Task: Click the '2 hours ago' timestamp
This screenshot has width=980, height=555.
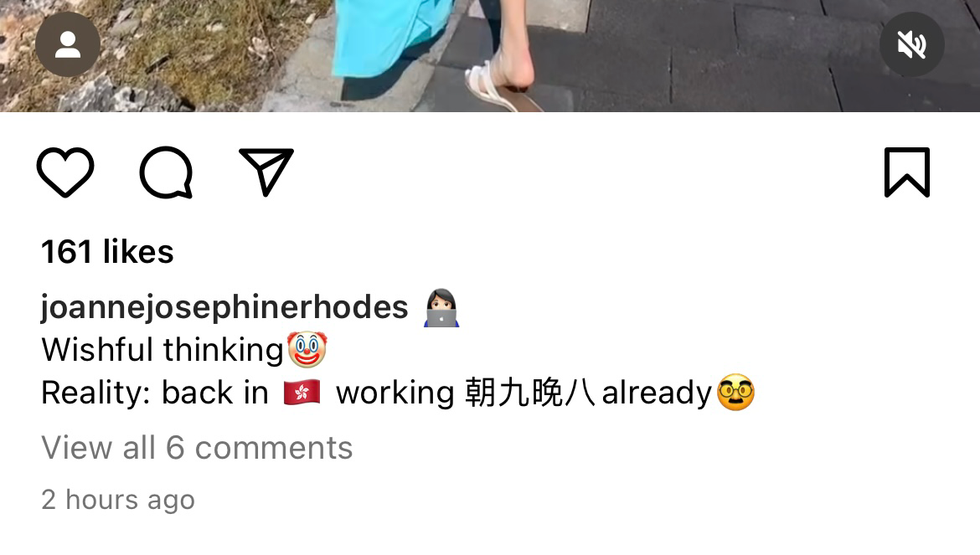Action: (118, 500)
